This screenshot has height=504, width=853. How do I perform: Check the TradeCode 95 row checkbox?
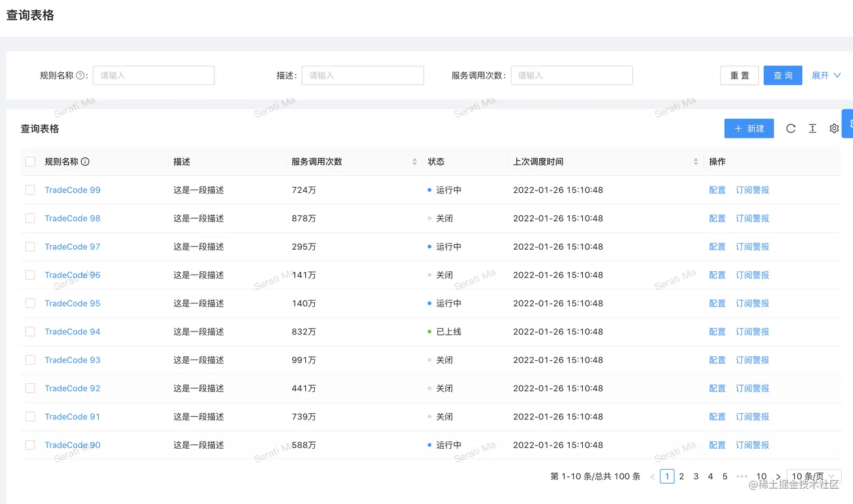click(x=30, y=303)
